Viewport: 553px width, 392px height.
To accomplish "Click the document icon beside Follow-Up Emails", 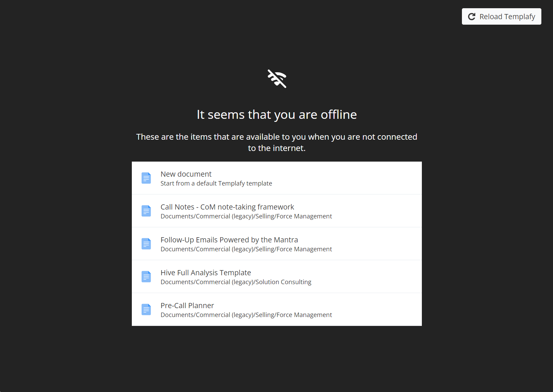I will (x=146, y=244).
